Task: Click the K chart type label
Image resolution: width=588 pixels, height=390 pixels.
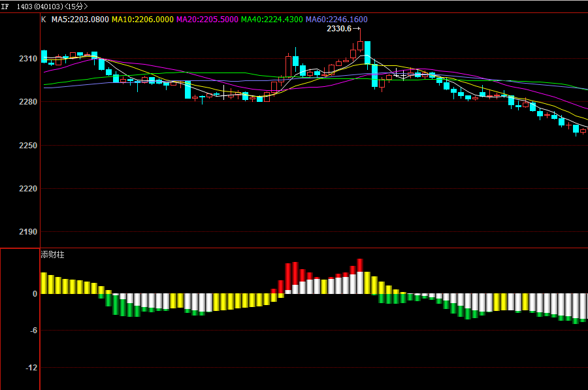Action: [44, 20]
